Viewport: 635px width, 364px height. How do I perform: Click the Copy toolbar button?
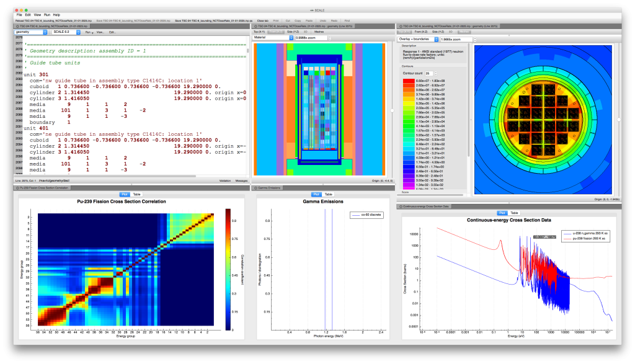pyautogui.click(x=298, y=20)
